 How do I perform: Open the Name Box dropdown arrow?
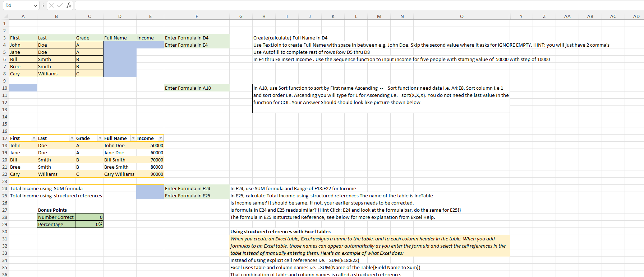coord(35,5)
